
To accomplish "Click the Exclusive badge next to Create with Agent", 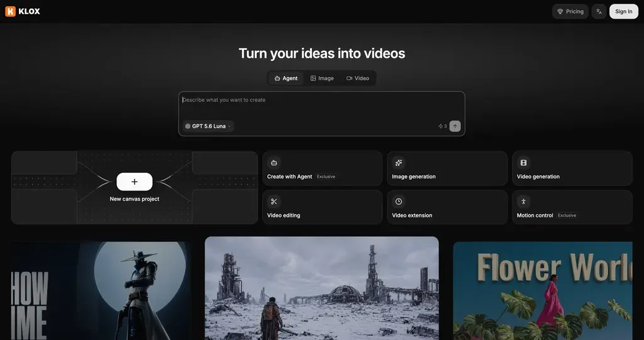I will point(326,177).
